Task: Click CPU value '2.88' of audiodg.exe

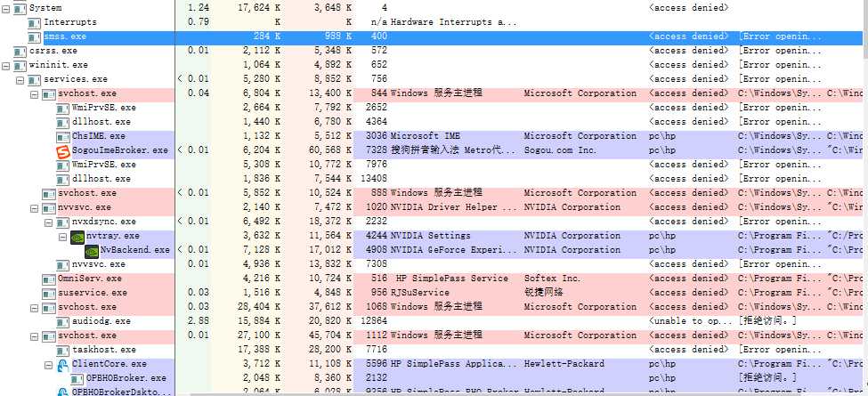Action: coord(199,321)
